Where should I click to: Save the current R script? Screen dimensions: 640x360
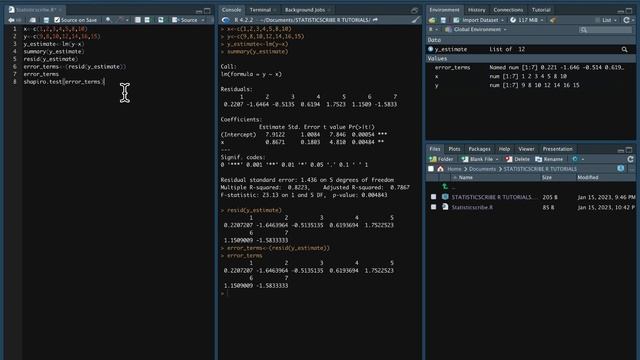point(46,20)
